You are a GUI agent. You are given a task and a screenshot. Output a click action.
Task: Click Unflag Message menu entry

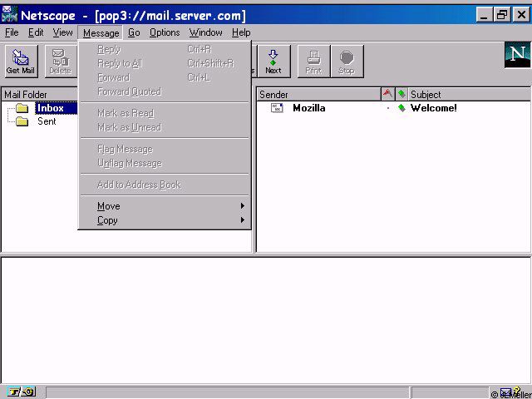coord(165,163)
